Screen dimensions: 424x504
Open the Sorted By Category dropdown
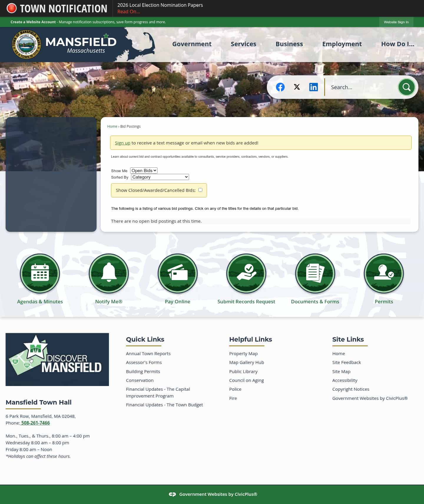[x=160, y=177]
